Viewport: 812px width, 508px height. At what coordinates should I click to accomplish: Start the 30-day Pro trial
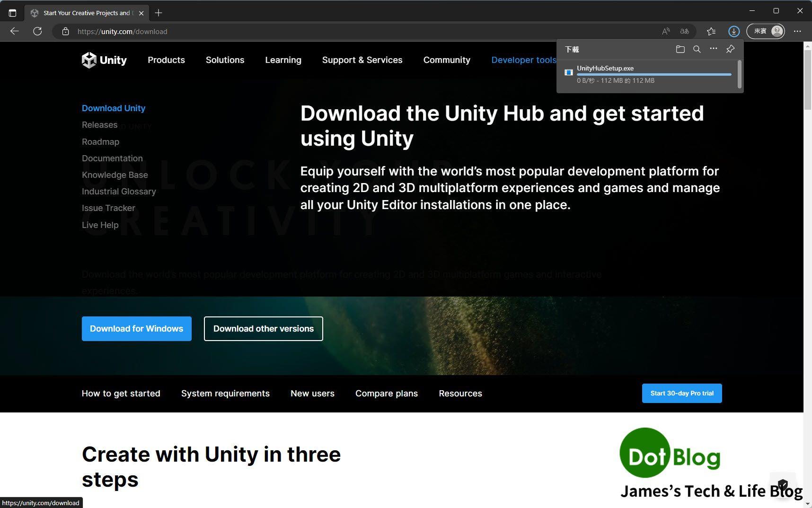click(681, 393)
